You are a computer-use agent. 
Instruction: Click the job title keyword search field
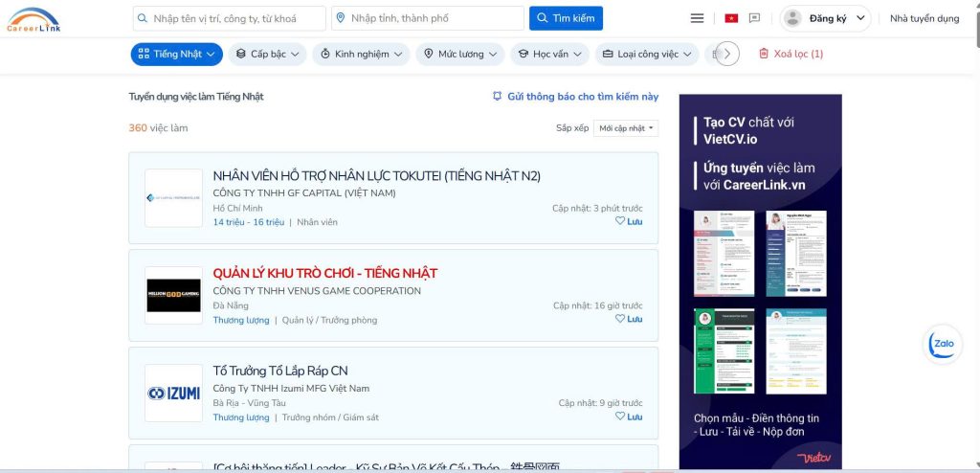coord(230,18)
